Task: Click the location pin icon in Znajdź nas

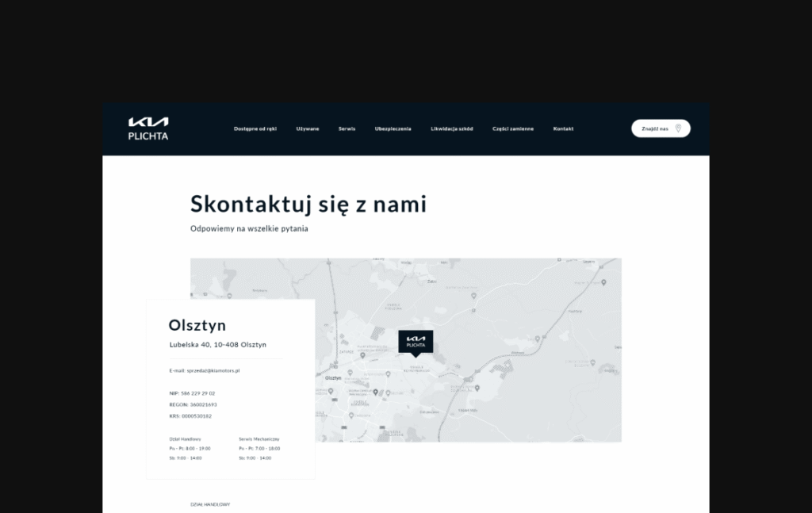Action: point(678,128)
